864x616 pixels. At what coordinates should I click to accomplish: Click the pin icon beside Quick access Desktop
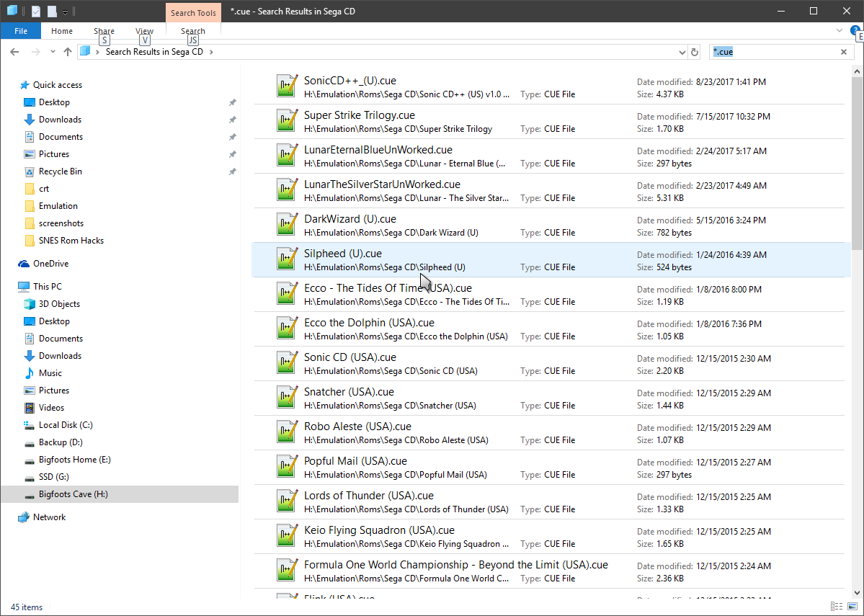pyautogui.click(x=233, y=102)
